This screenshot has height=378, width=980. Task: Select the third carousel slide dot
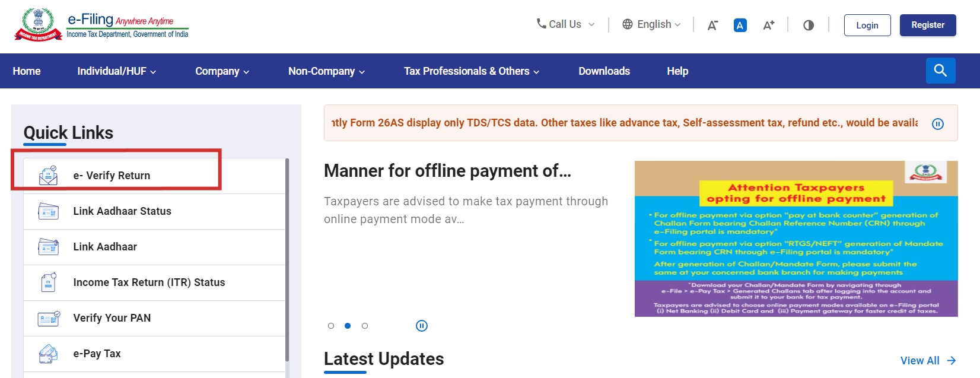click(365, 326)
